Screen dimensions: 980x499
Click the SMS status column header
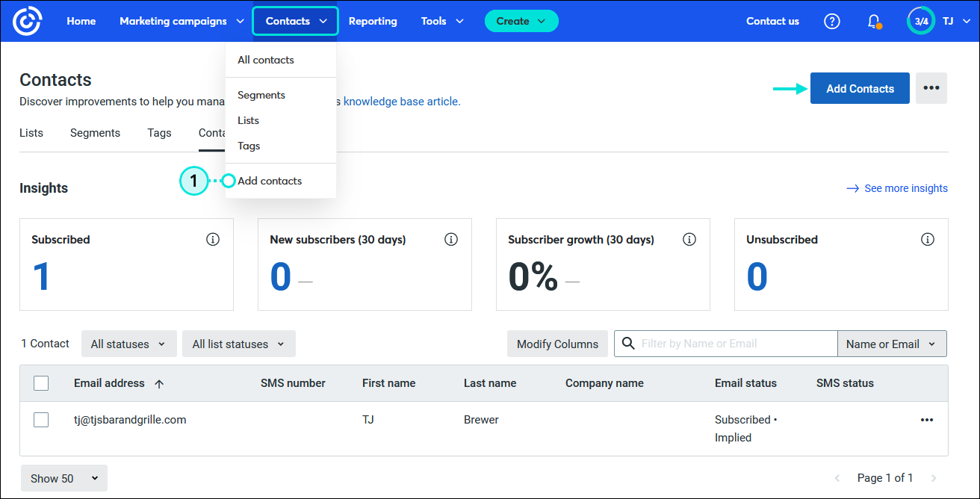tap(845, 383)
